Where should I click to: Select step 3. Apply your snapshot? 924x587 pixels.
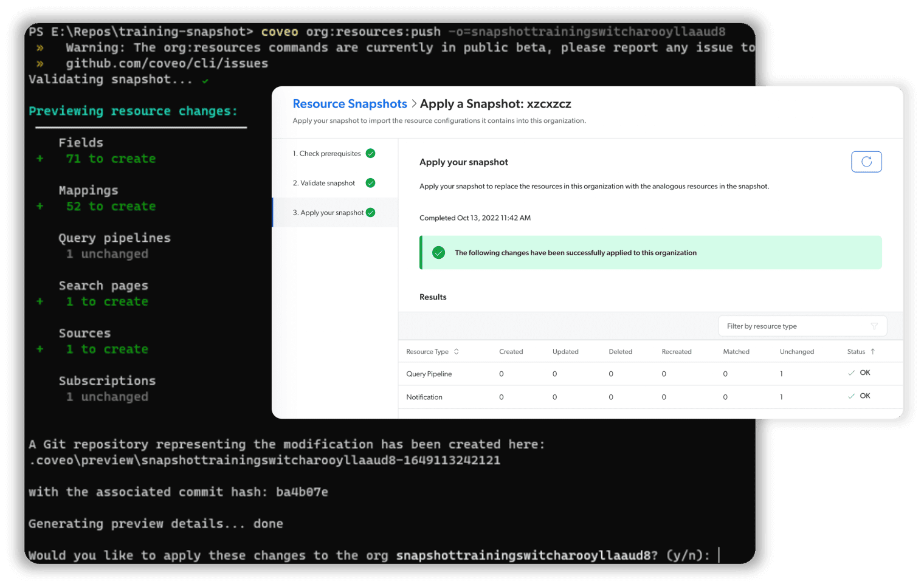(335, 213)
